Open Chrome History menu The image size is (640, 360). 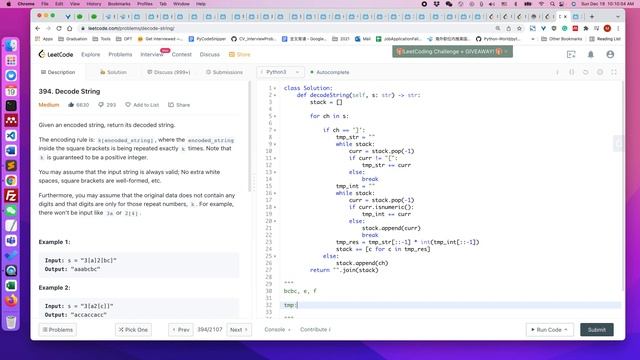[93, 4]
